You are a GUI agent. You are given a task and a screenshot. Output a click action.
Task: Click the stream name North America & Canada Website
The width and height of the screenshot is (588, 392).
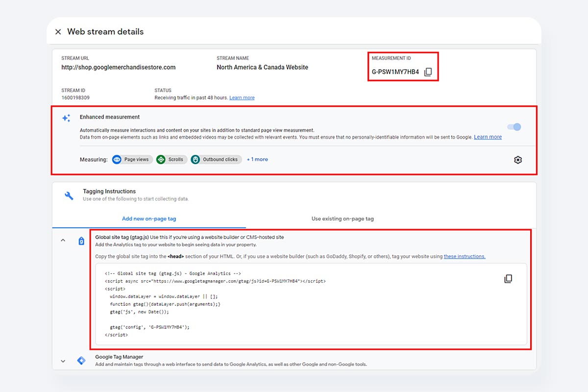point(262,67)
